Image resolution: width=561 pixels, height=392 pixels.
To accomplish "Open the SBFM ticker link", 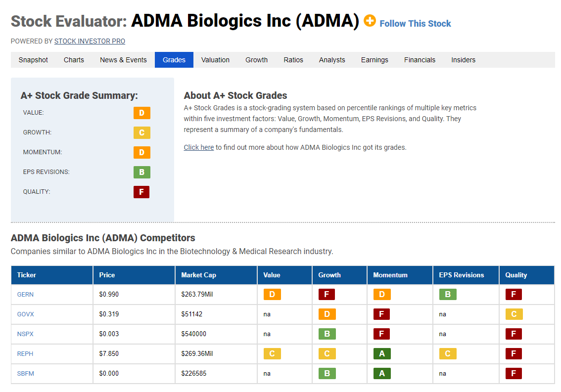I will click(26, 373).
